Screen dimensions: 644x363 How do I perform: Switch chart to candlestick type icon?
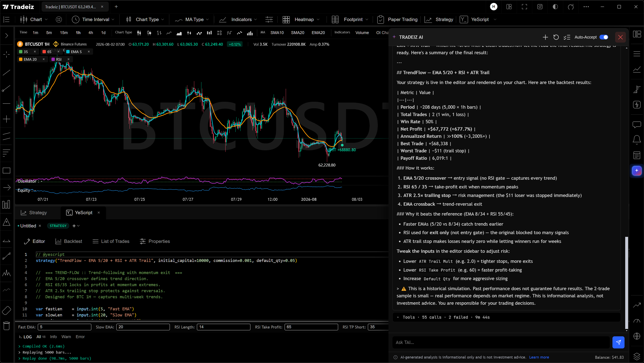139,33
